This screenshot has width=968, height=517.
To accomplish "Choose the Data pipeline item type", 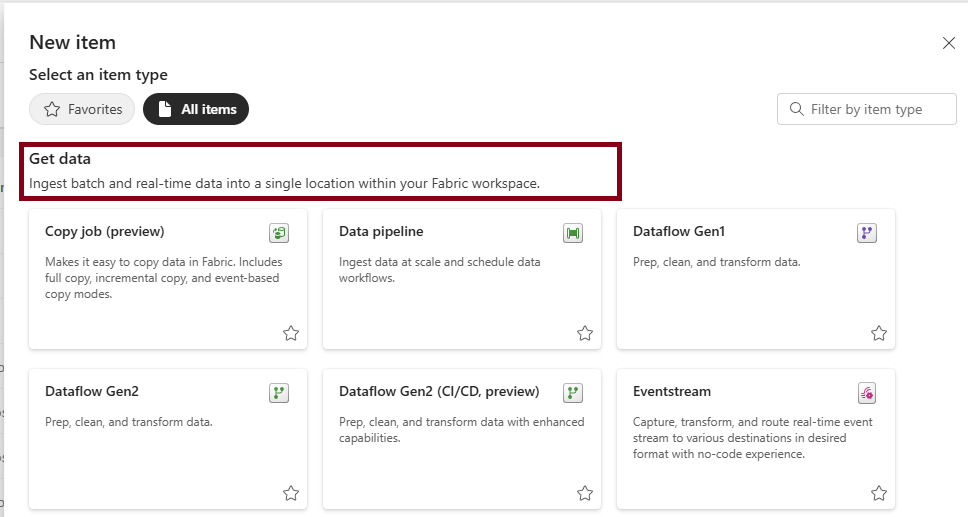I will (462, 279).
